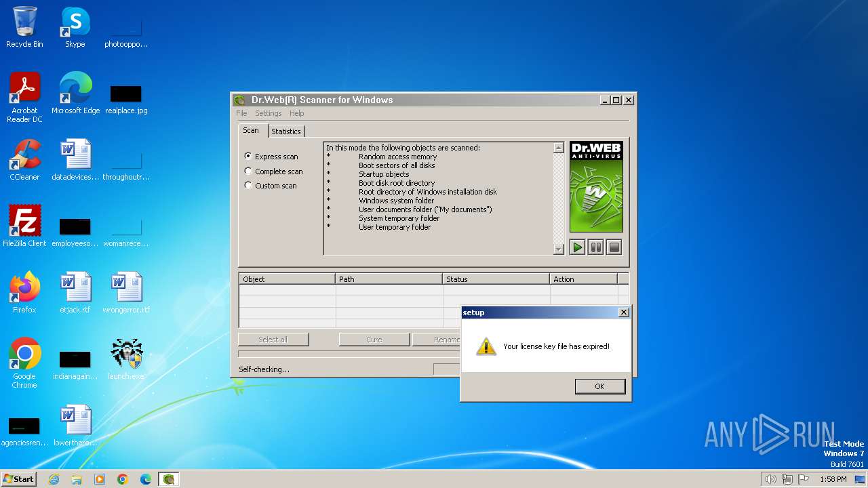
Task: Select the throughoutr desktop file
Action: [x=126, y=165]
